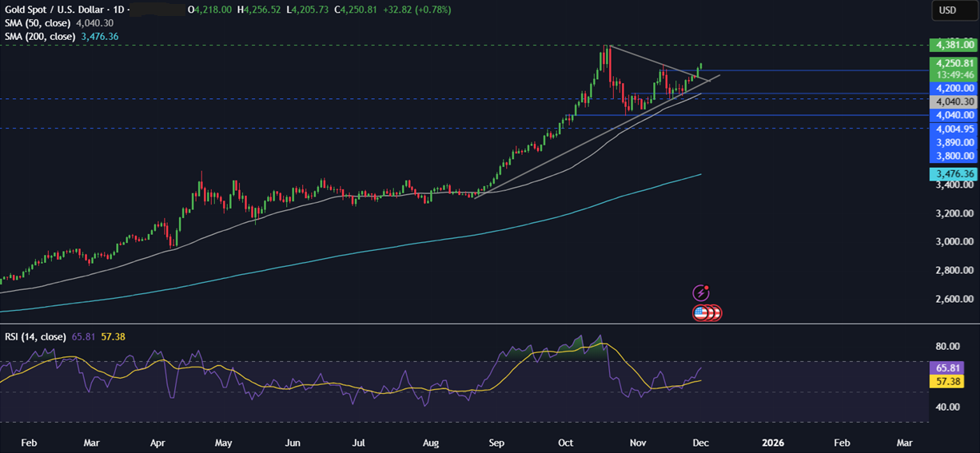Click the purple lightning bolt icon
980x453 pixels.
701,293
